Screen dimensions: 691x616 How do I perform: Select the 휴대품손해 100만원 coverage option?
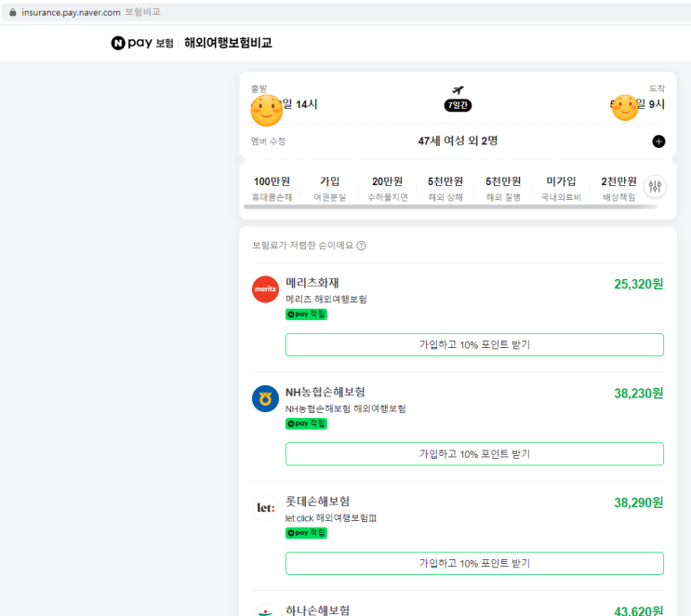click(x=272, y=188)
